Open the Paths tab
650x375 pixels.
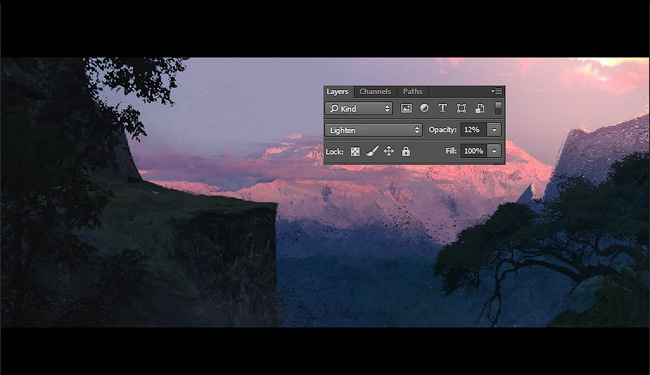pyautogui.click(x=412, y=92)
